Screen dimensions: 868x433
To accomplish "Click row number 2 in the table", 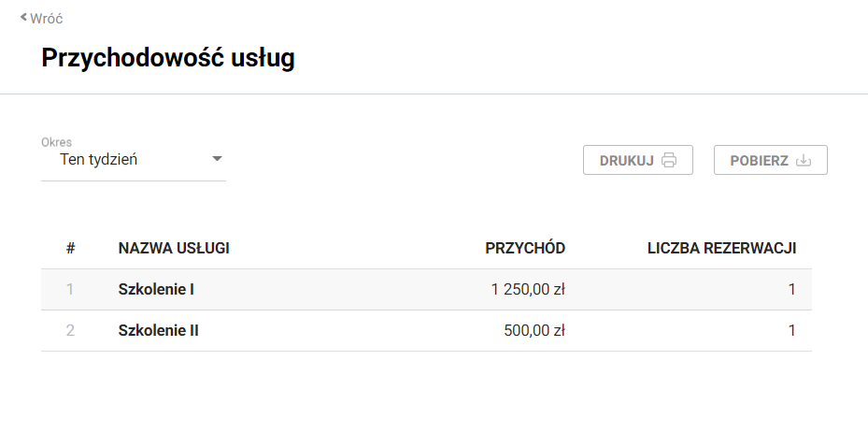I will coord(70,330).
